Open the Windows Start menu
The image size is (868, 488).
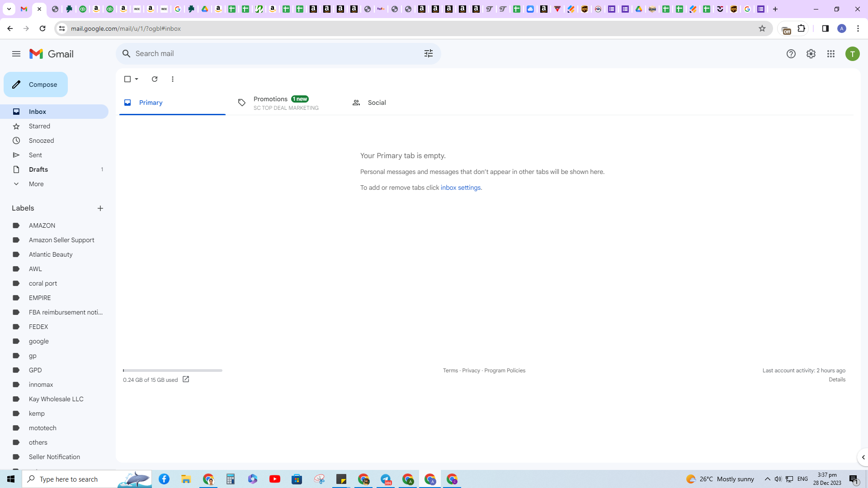tap(11, 479)
